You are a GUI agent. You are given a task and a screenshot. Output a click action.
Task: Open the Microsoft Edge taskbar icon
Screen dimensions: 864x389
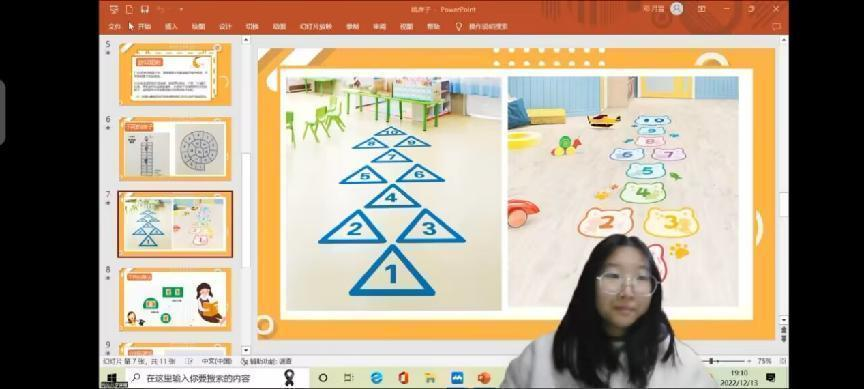(x=377, y=377)
